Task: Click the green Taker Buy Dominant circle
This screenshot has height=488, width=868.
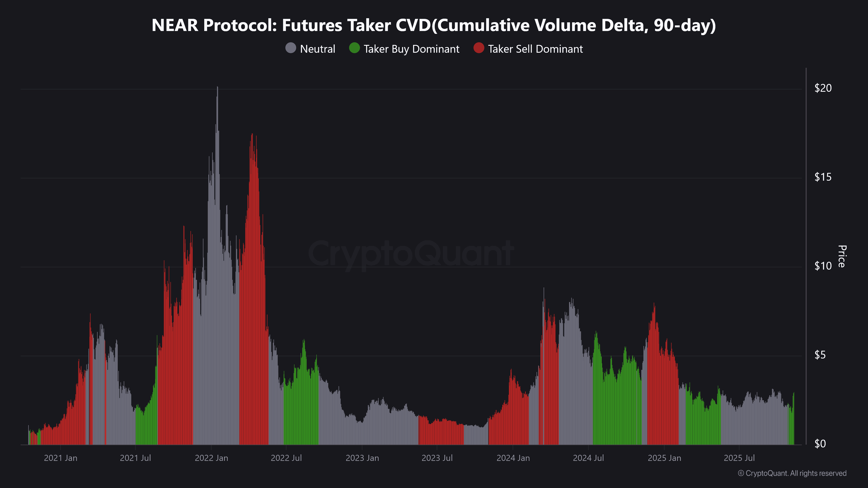Action: point(355,48)
